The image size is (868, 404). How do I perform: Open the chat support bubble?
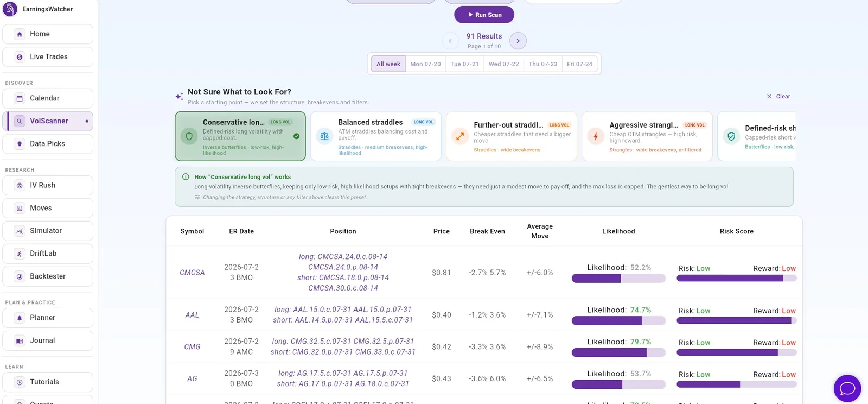coord(847,388)
